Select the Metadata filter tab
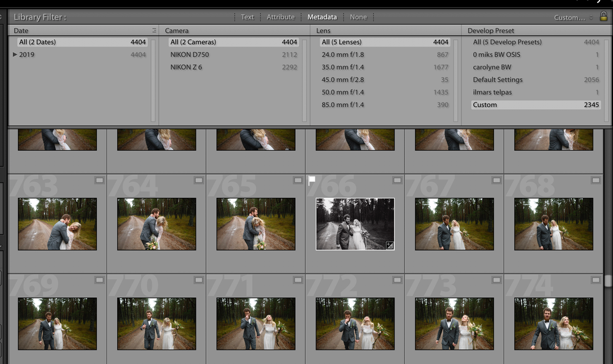Image resolution: width=613 pixels, height=364 pixels. tap(322, 17)
